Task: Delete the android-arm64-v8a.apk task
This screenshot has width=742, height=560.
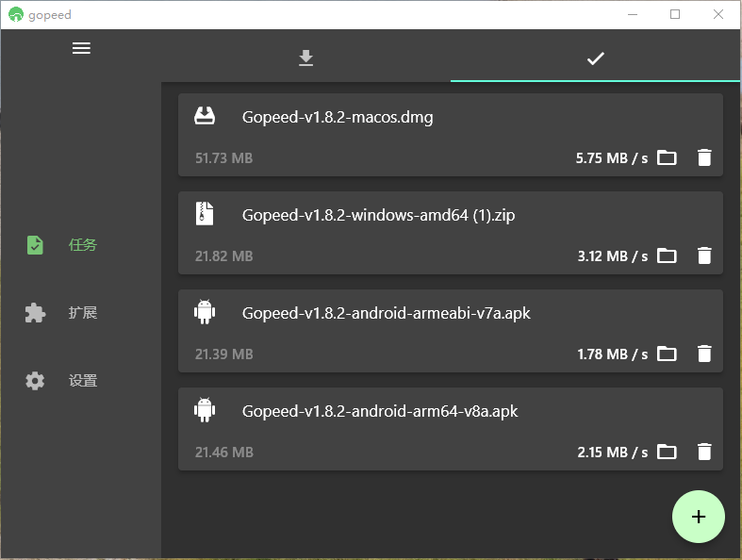Action: pos(703,452)
